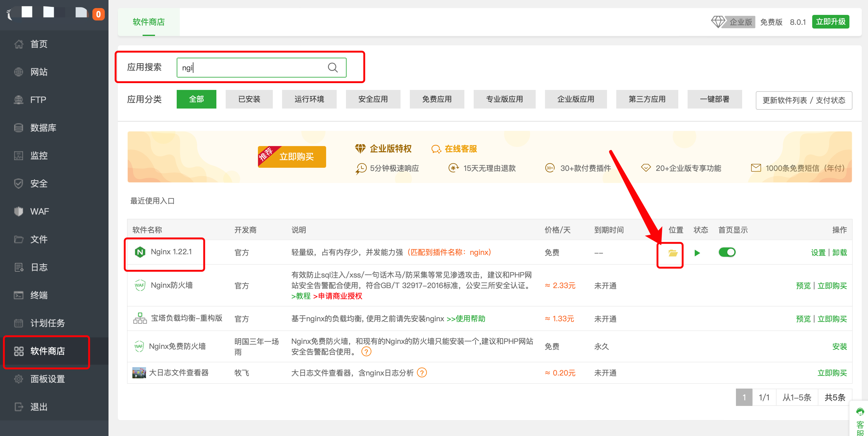Click help icon beside Nginx免费防火墙 description

pyautogui.click(x=366, y=352)
